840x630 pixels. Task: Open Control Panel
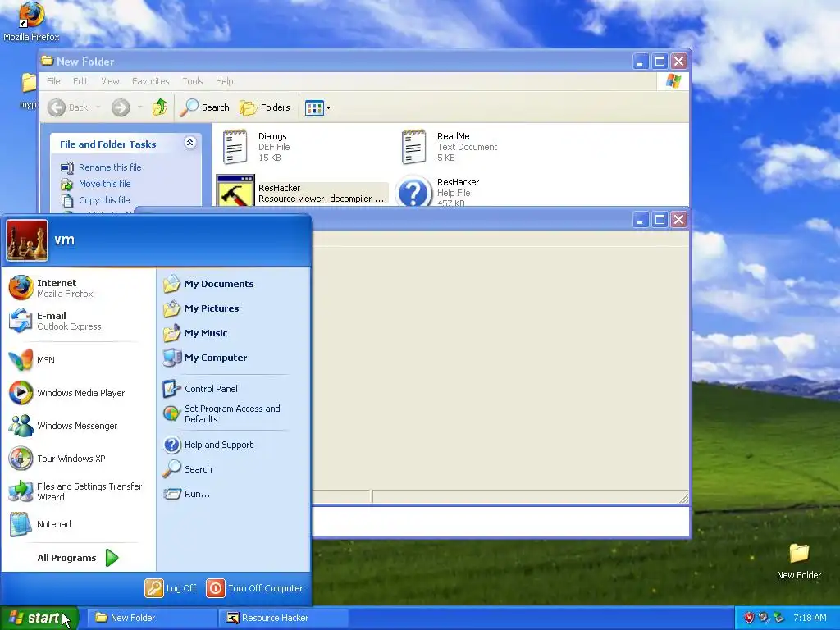(x=200, y=388)
